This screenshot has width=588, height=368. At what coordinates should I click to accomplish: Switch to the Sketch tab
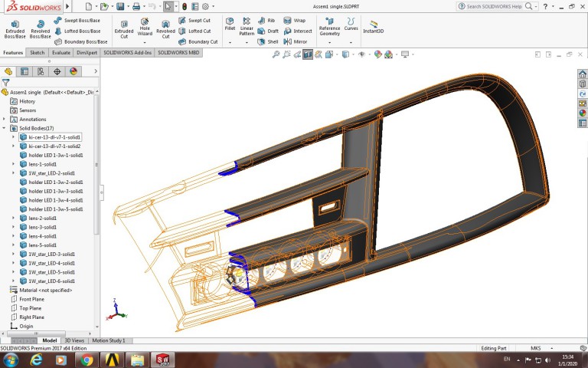(x=37, y=53)
